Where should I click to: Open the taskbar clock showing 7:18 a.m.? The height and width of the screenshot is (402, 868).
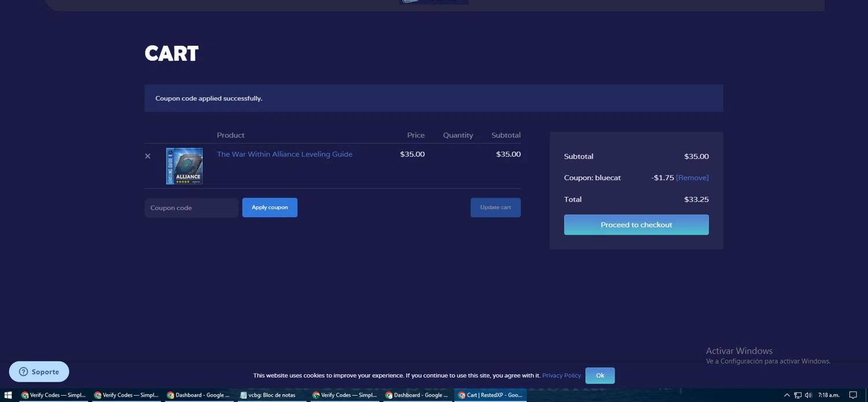coord(829,395)
